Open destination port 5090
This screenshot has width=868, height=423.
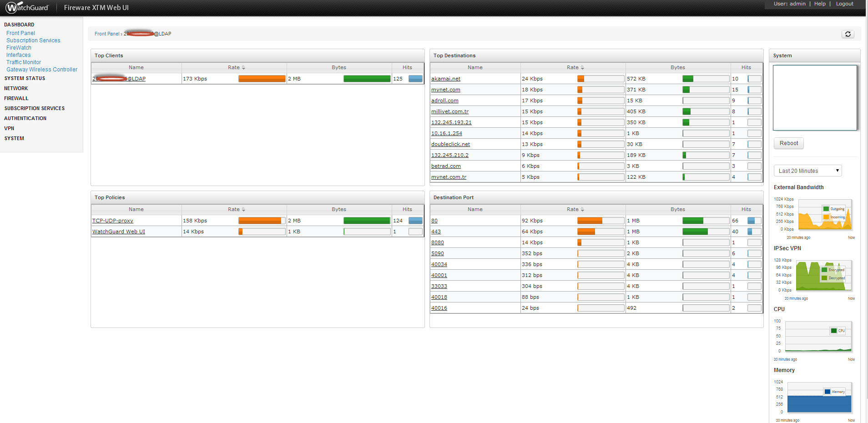tap(438, 253)
